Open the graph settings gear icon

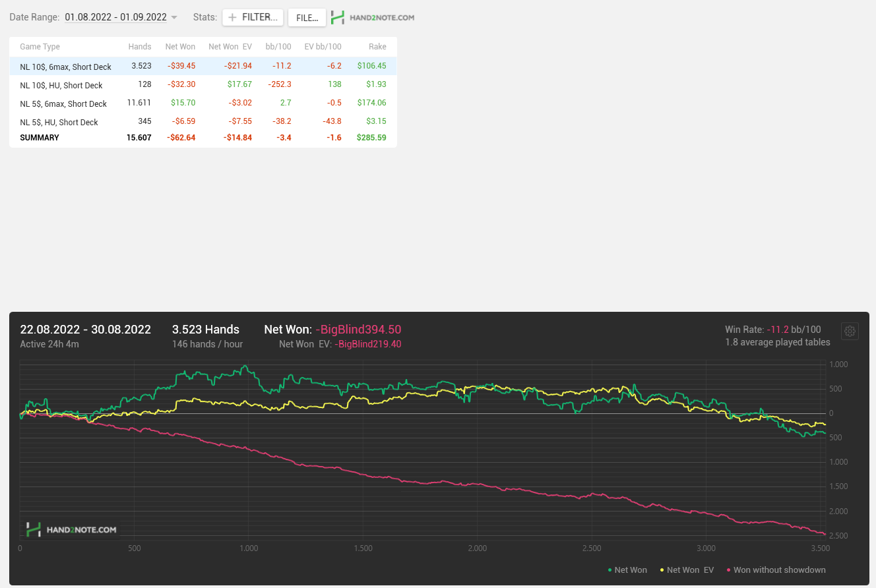tap(850, 331)
